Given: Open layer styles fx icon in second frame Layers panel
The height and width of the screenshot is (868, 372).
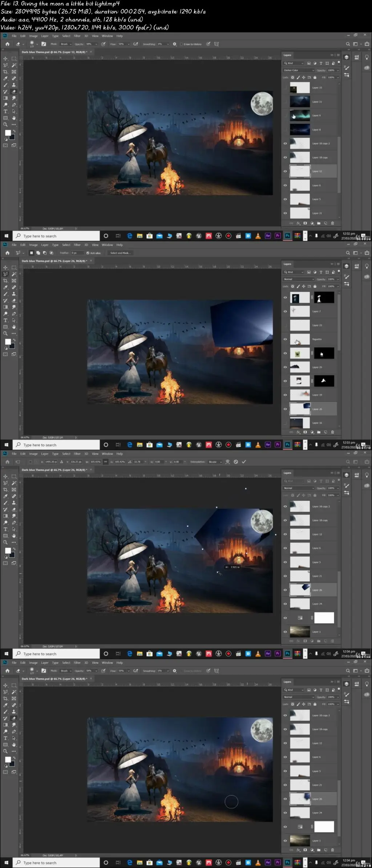Looking at the screenshot, I should [298, 432].
